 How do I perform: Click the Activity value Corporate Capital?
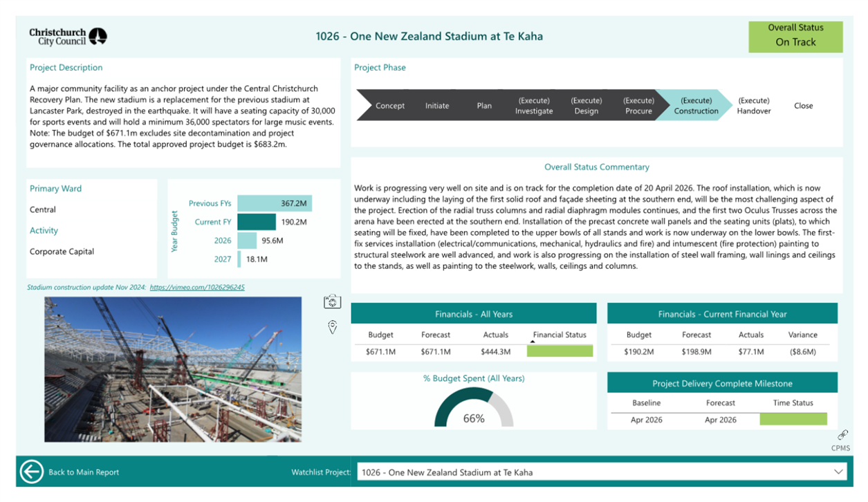coord(62,252)
